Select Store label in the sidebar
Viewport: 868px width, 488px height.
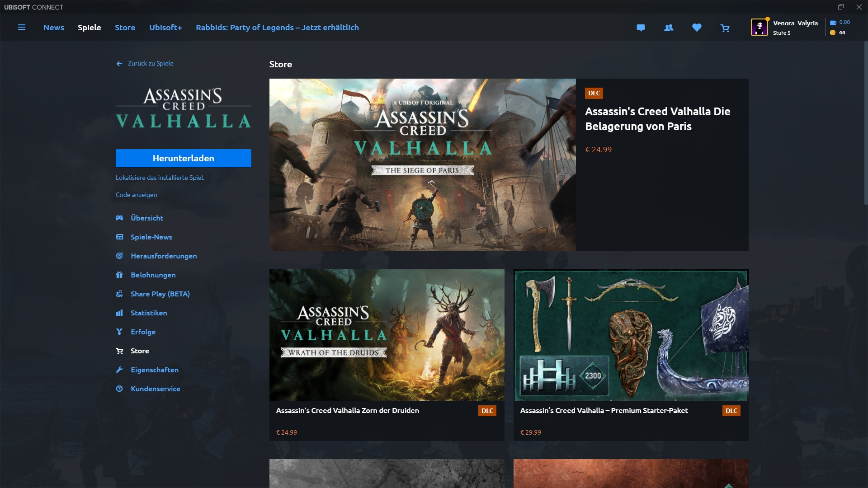coord(140,351)
